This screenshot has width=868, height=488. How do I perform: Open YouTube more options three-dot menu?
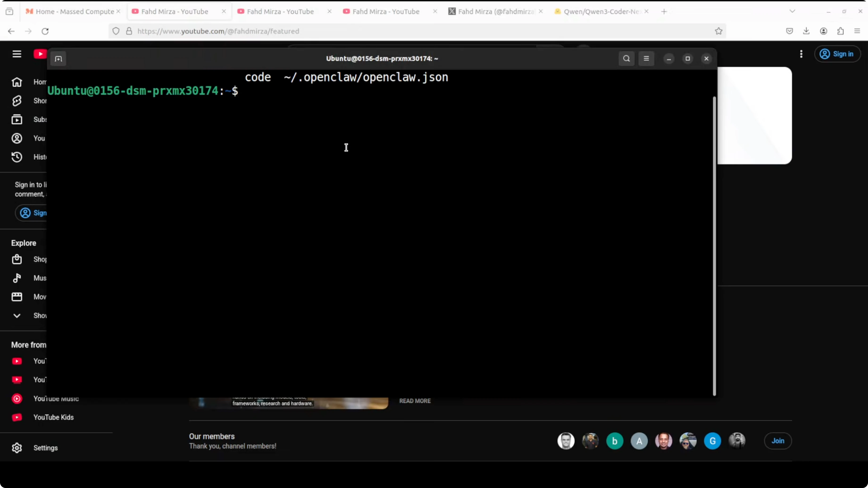801,54
